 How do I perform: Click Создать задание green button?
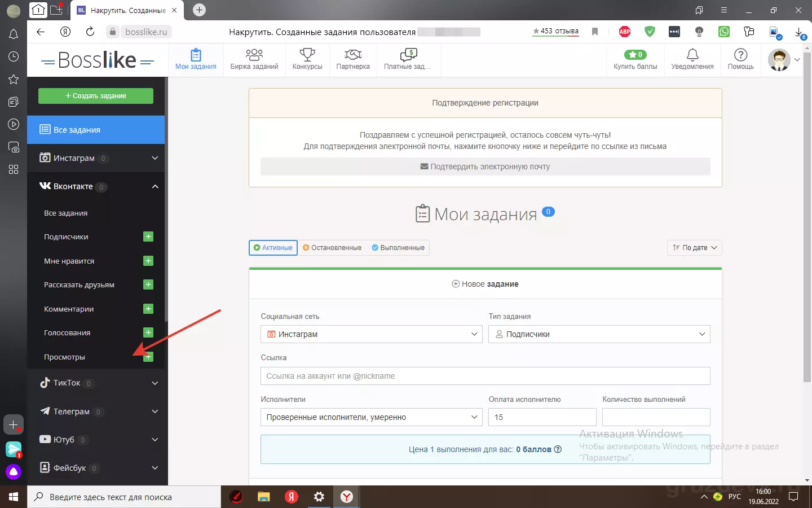(96, 96)
